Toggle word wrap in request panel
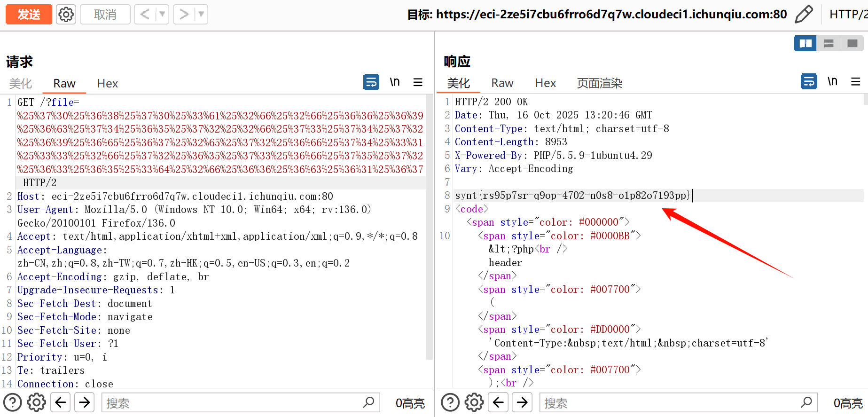 pyautogui.click(x=371, y=82)
